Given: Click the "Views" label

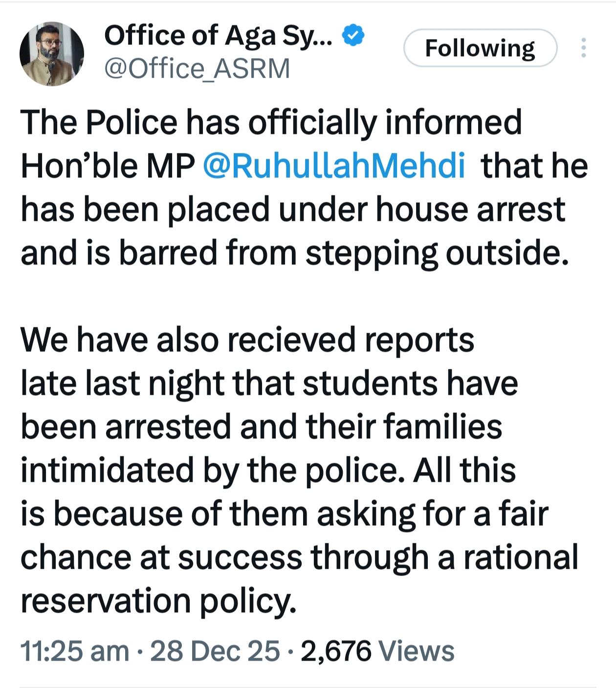Looking at the screenshot, I should tap(417, 651).
